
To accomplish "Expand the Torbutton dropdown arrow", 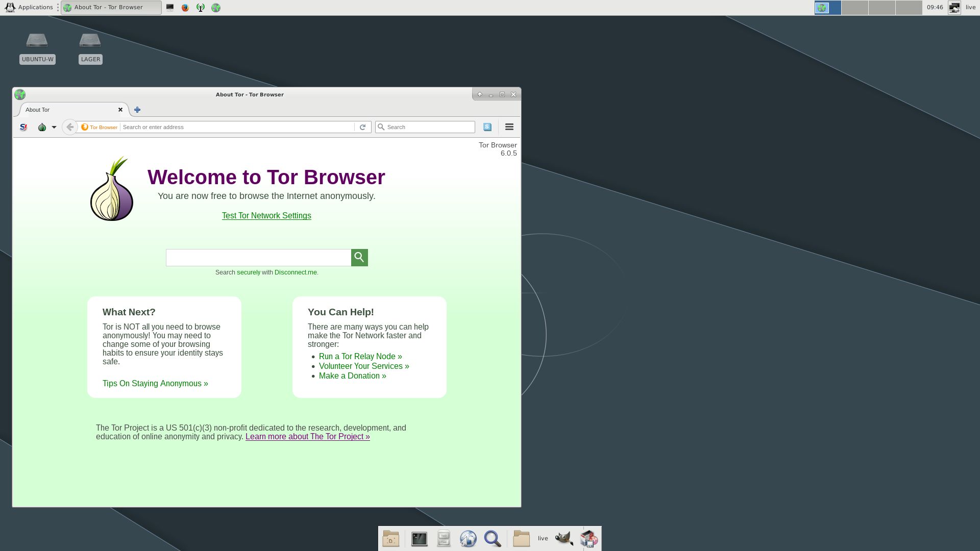I will pos(54,128).
